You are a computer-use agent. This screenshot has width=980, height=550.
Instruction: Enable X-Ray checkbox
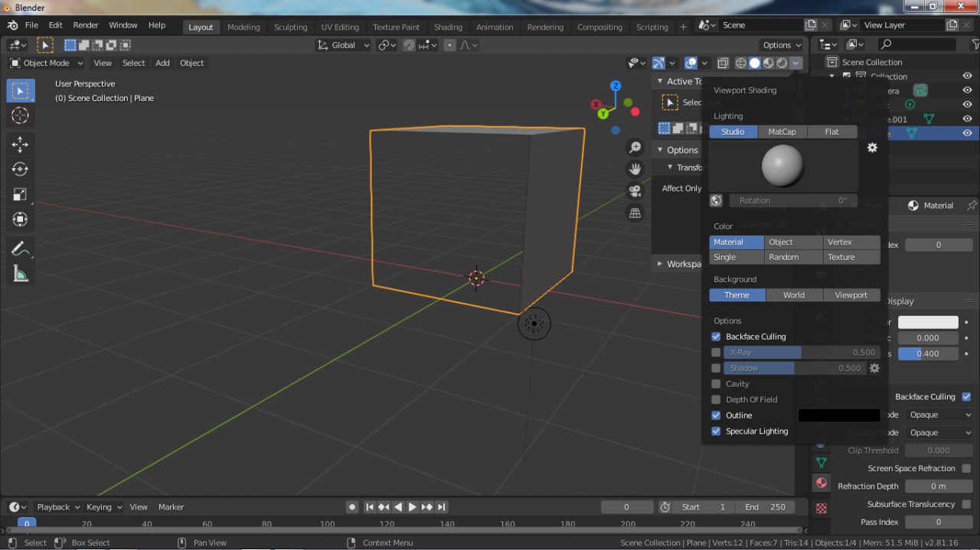coord(717,353)
